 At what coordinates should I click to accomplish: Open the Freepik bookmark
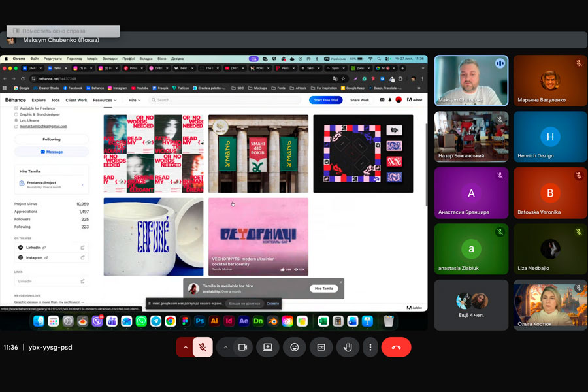(160, 88)
